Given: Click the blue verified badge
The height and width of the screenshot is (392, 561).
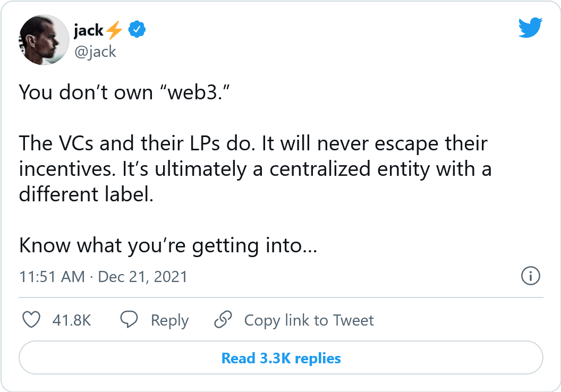Looking at the screenshot, I should pos(138,31).
